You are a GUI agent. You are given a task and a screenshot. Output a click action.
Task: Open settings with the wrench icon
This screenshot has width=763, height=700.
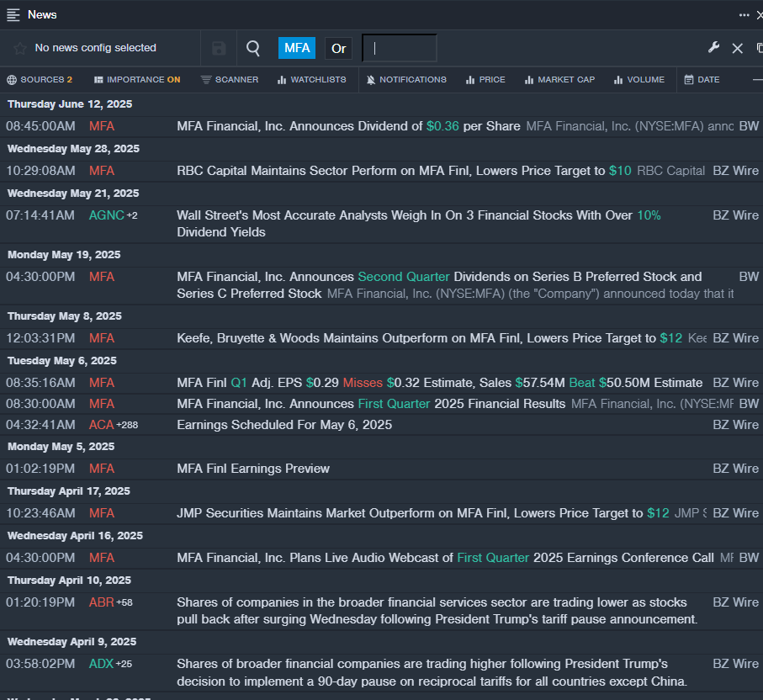click(x=714, y=47)
